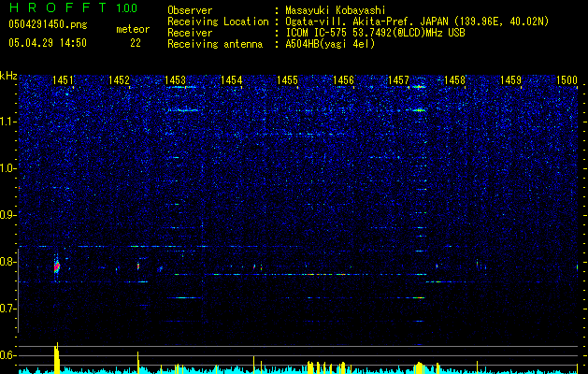The width and height of the screenshot is (588, 374).
Task: Click the 1454 time marker
Action: pos(232,80)
